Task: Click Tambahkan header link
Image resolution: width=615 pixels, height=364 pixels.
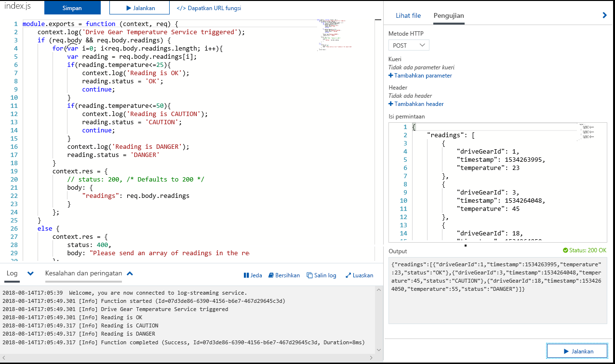Action: point(416,104)
